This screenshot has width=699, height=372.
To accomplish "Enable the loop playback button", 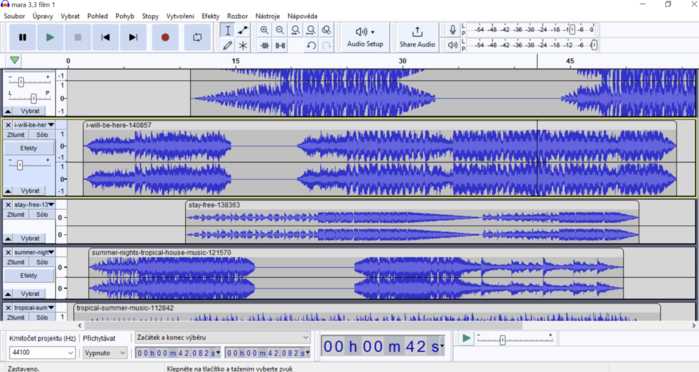I will pos(197,37).
